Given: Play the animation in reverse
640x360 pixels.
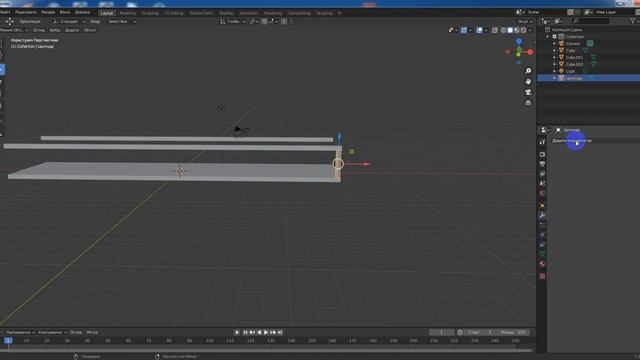Looking at the screenshot, I should [x=259, y=332].
